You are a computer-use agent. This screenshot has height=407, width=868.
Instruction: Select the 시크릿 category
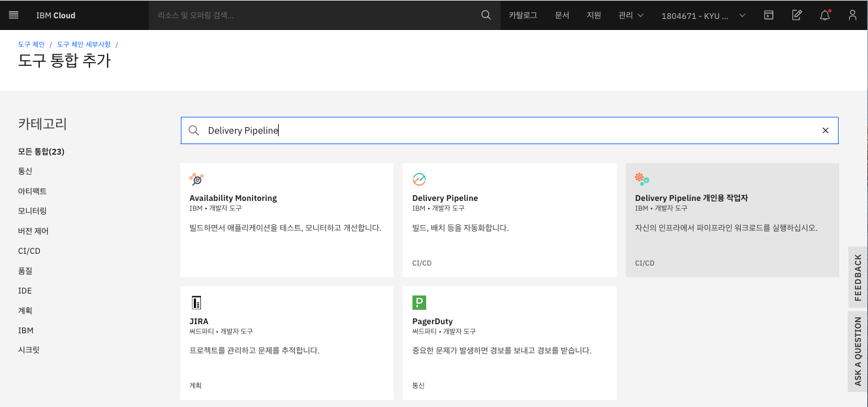[29, 350]
